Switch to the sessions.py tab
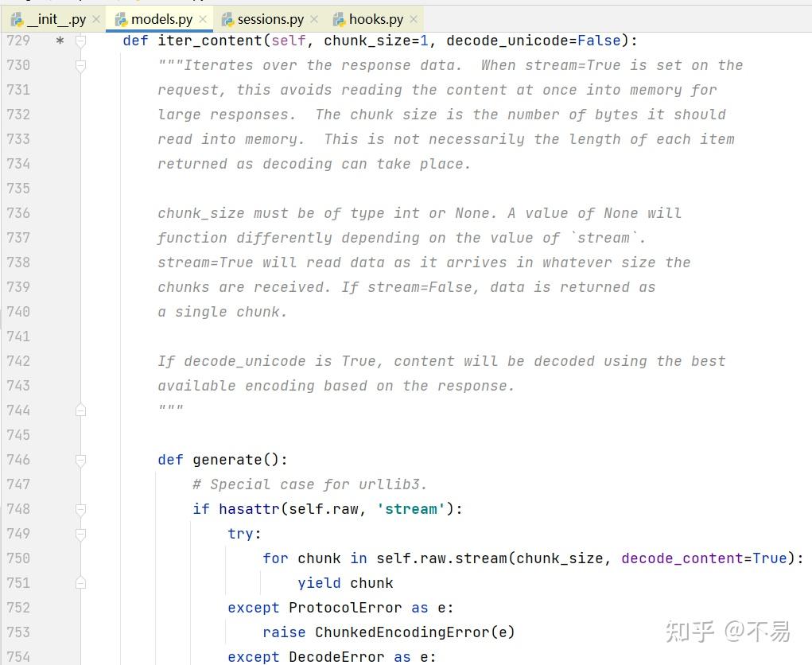812x665 pixels. [270, 19]
